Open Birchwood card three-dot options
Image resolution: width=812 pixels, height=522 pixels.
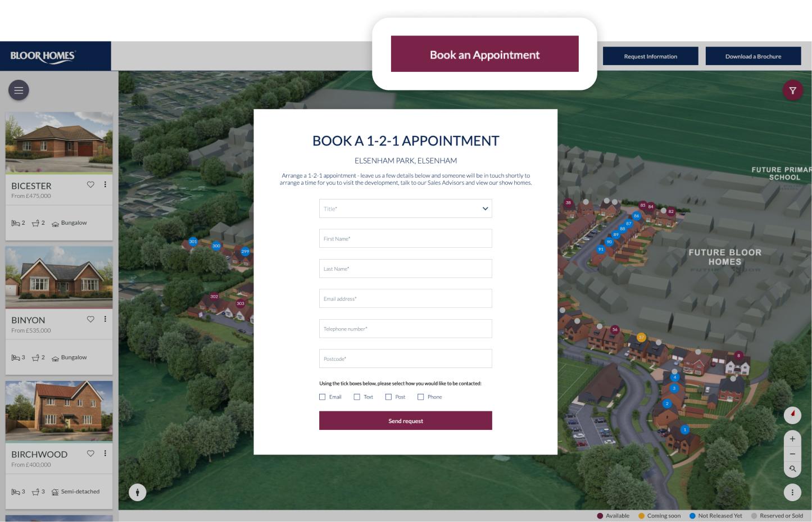pyautogui.click(x=105, y=453)
